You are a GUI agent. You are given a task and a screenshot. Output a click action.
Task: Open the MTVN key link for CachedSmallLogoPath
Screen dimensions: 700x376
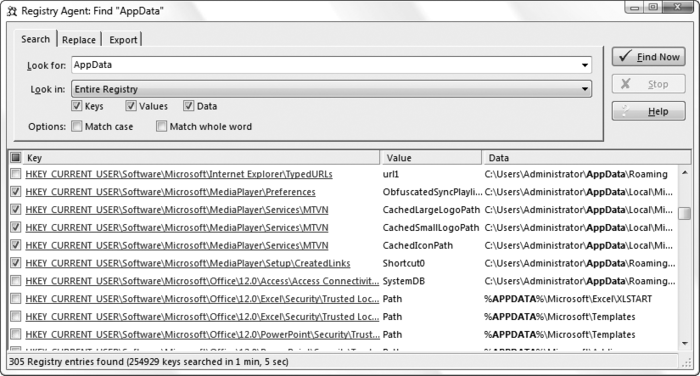click(177, 228)
